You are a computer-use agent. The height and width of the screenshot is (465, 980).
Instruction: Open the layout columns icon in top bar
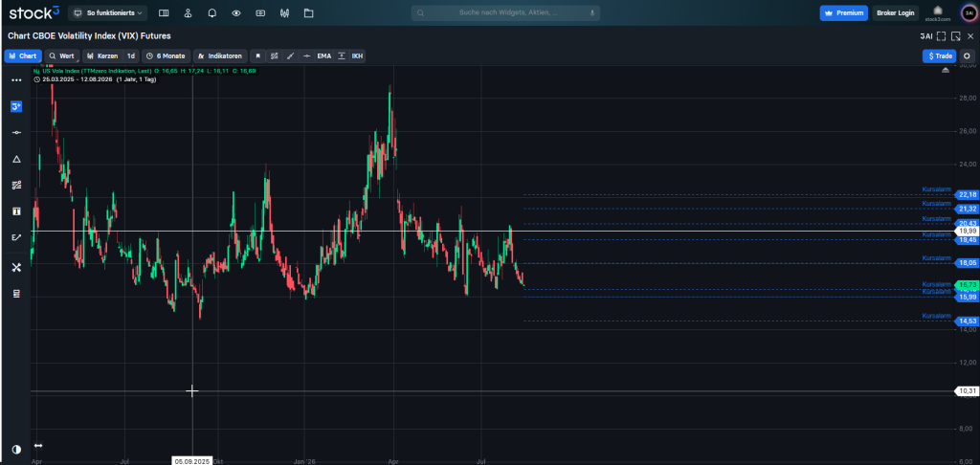164,12
